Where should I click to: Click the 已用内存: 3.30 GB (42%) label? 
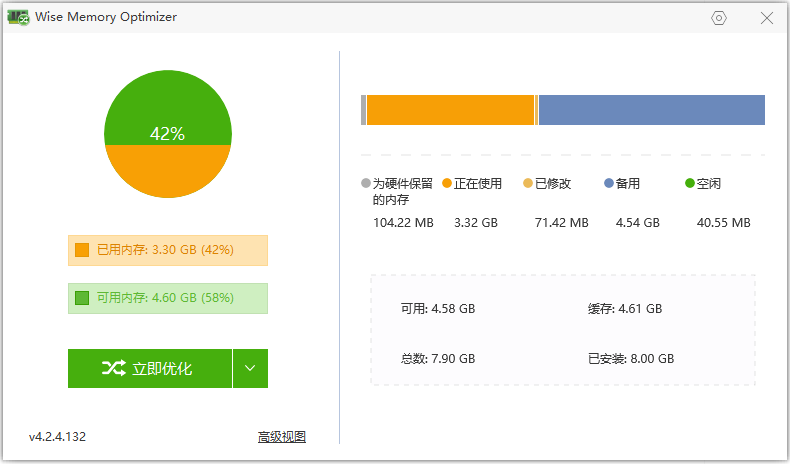point(165,250)
